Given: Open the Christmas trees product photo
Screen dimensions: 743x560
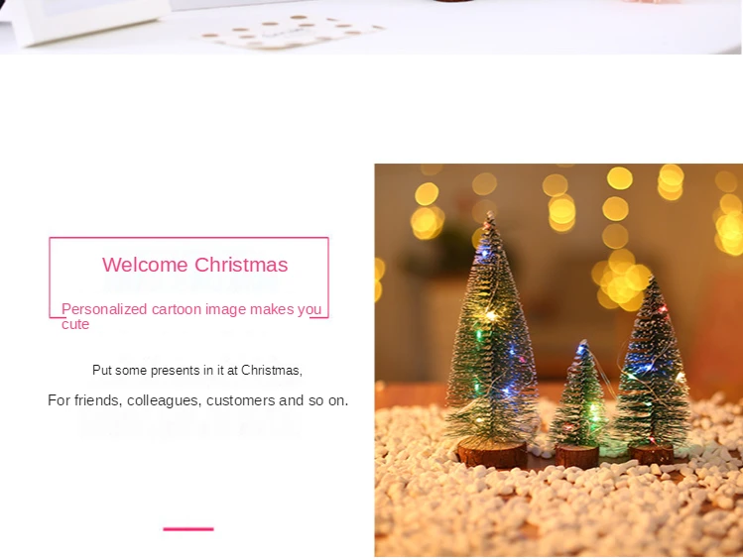Looking at the screenshot, I should click(558, 360).
